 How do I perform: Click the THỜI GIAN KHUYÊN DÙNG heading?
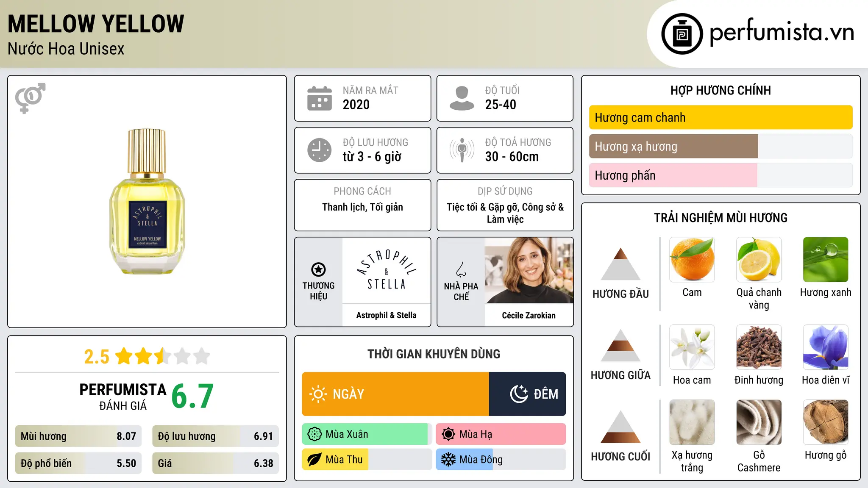click(x=434, y=354)
